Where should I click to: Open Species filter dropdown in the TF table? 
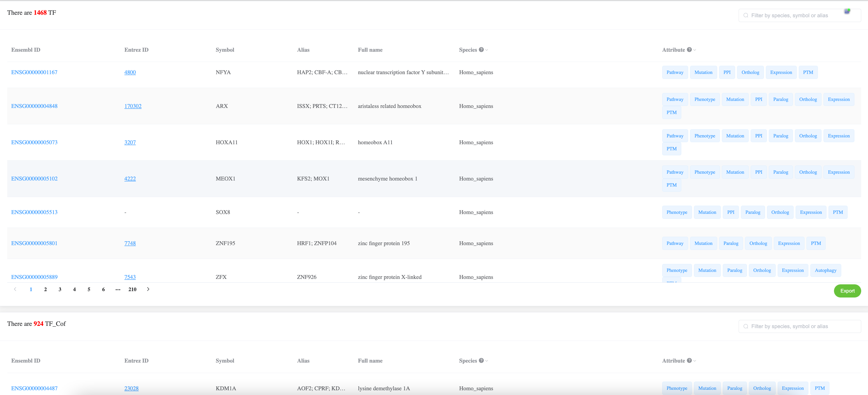(x=487, y=50)
